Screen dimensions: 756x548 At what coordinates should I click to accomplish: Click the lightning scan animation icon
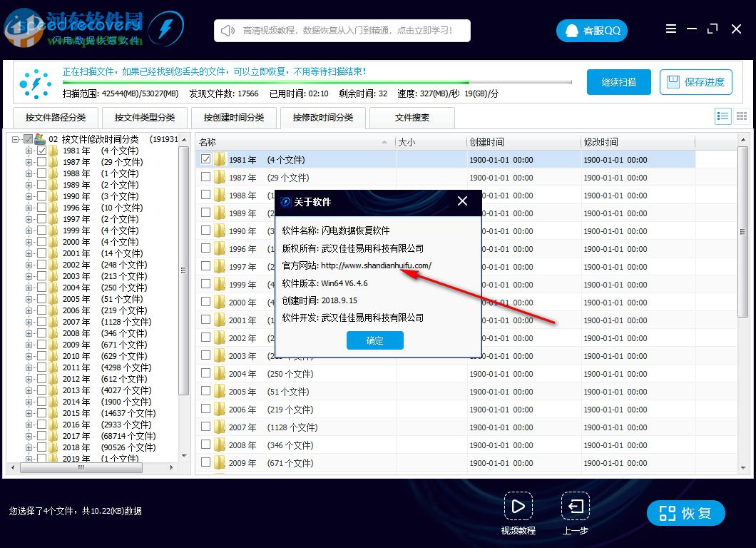click(x=36, y=82)
